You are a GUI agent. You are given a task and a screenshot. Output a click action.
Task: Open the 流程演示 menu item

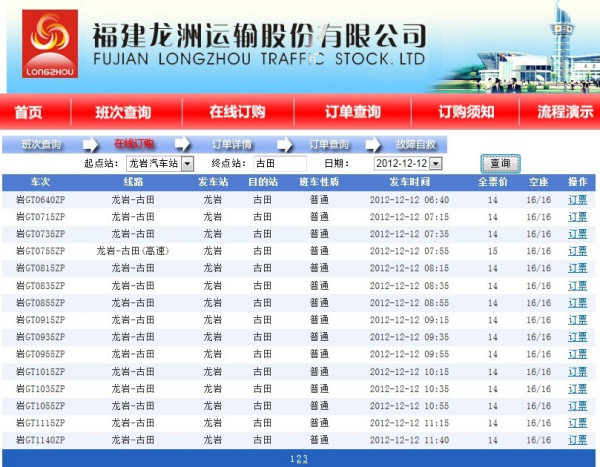(565, 112)
